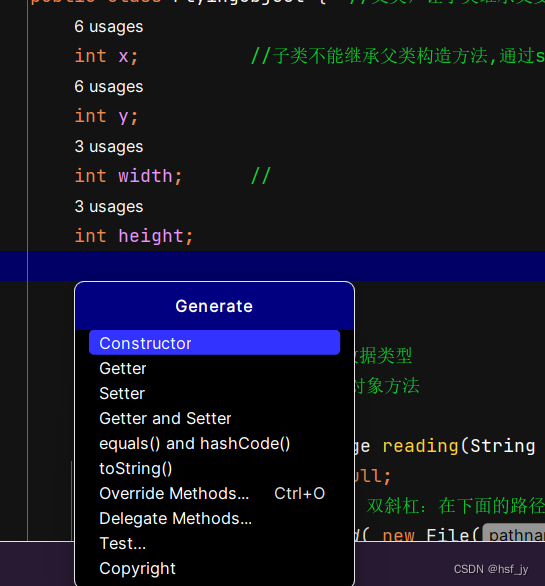Viewport: 545px width, 586px height.
Task: Open 3 usages hint above int width
Action: 109,146
